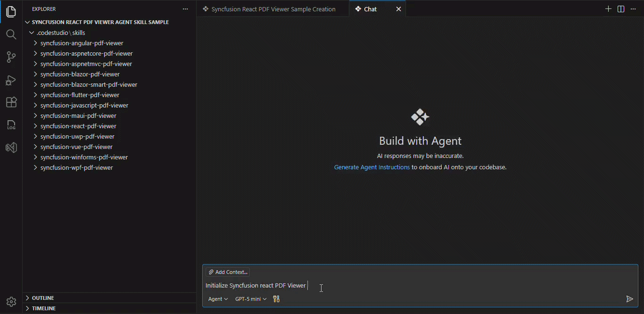The height and width of the screenshot is (314, 644).
Task: Open the Visual Studio style icon in activity bar
Action: point(11,147)
